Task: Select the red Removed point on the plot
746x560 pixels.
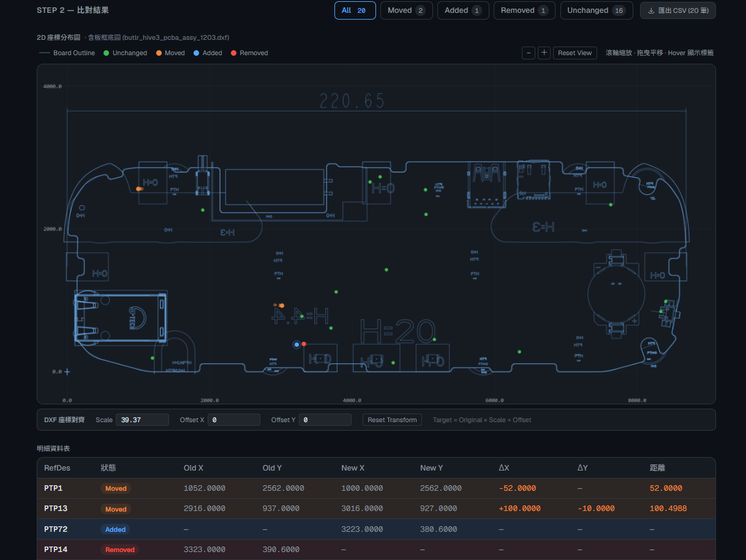Action: tap(304, 344)
